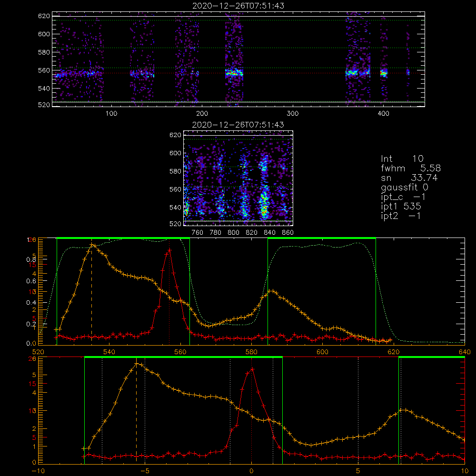
Task: Click the x-axis label 780 on middle image
Action: 216,233
